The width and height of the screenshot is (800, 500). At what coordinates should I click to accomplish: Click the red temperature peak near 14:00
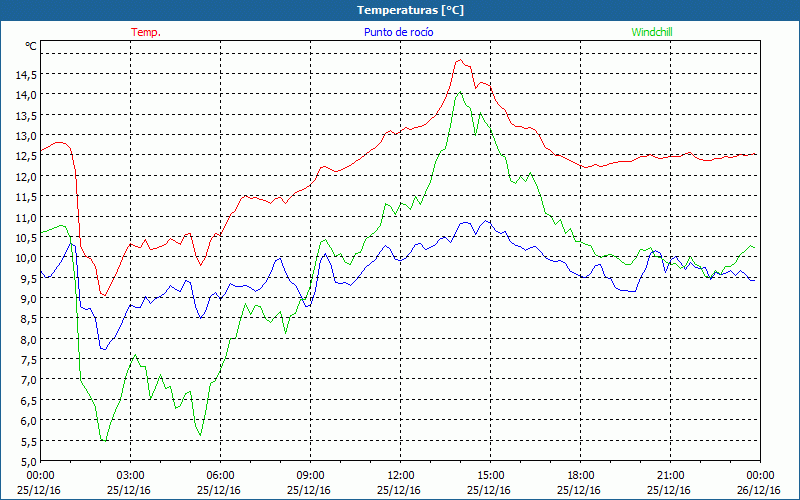(460, 60)
